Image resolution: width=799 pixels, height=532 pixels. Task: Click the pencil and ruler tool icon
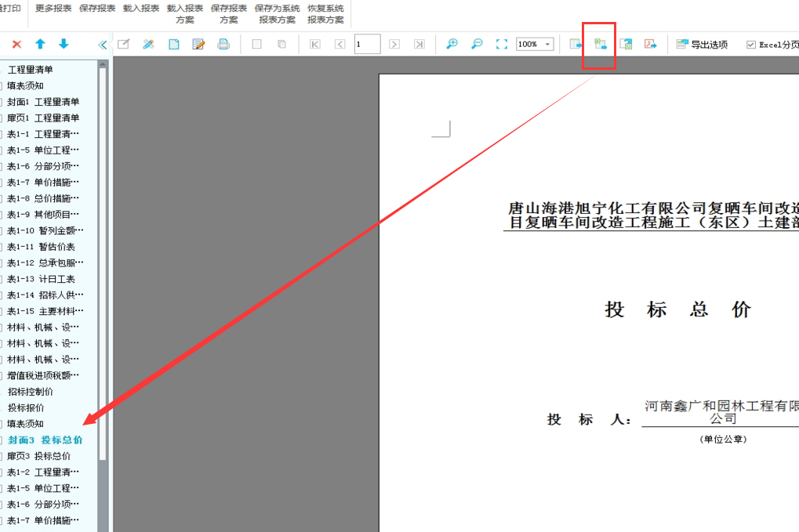148,45
